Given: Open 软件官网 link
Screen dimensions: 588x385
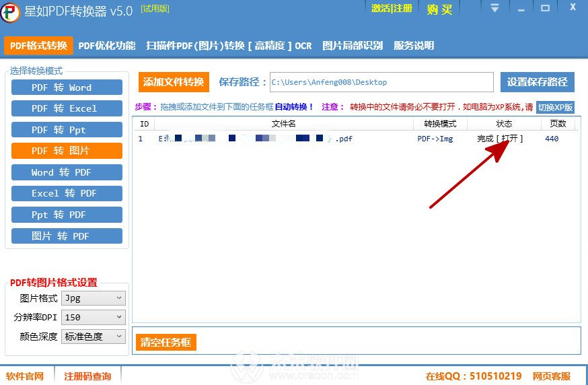Looking at the screenshot, I should (25, 376).
